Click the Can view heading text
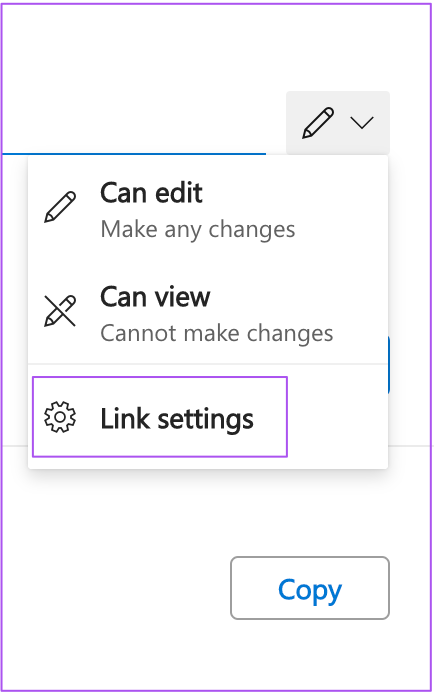The height and width of the screenshot is (692, 434). [x=155, y=297]
